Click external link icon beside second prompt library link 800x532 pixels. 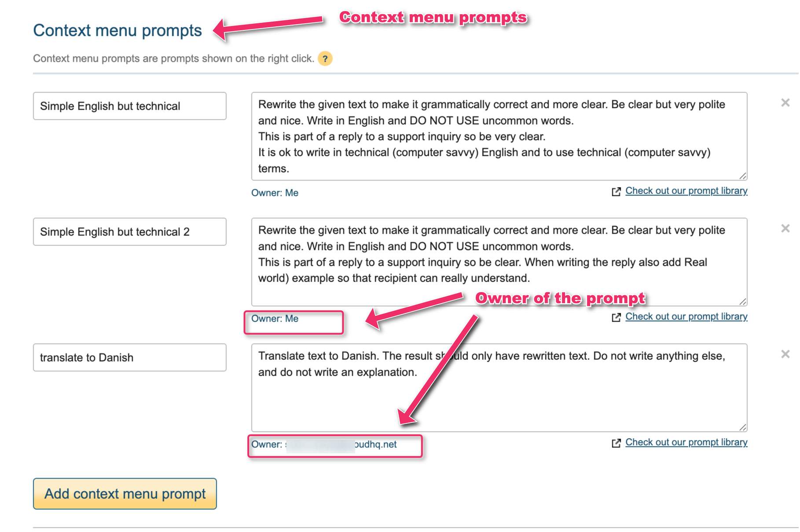click(x=616, y=317)
